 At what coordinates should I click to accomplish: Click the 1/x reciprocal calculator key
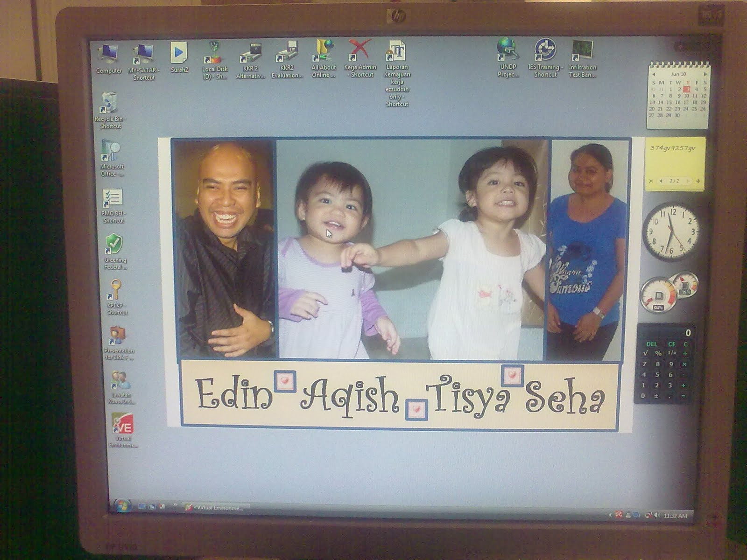672,353
